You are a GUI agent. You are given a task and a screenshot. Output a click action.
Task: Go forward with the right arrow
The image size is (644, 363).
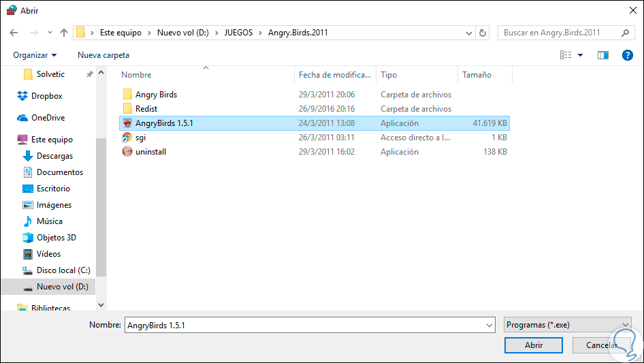pos(33,33)
